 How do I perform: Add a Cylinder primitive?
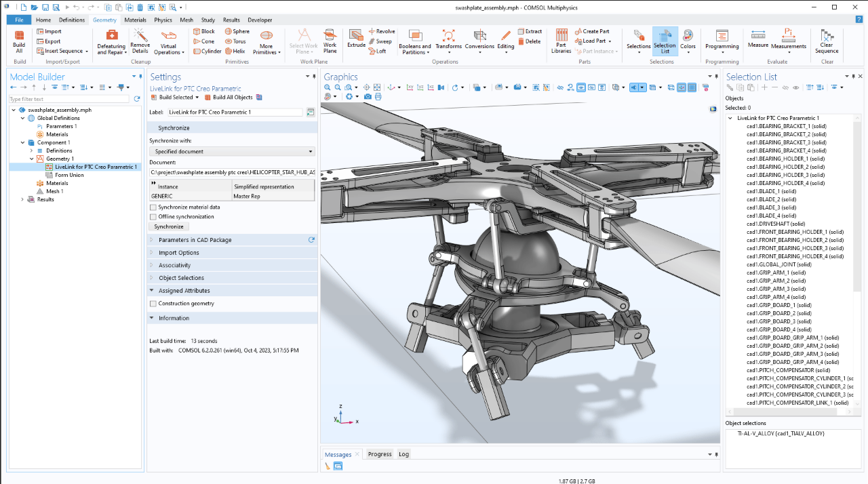coord(208,51)
